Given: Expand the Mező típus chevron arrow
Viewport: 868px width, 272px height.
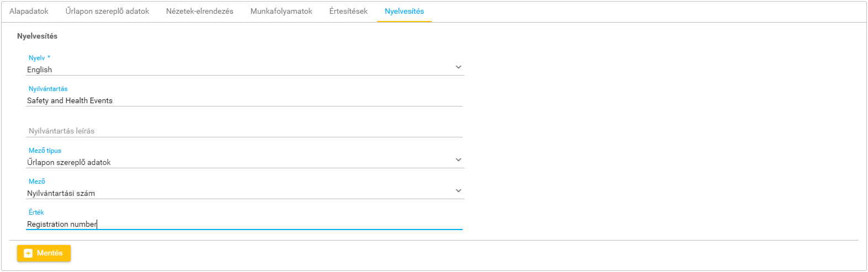Looking at the screenshot, I should point(458,160).
